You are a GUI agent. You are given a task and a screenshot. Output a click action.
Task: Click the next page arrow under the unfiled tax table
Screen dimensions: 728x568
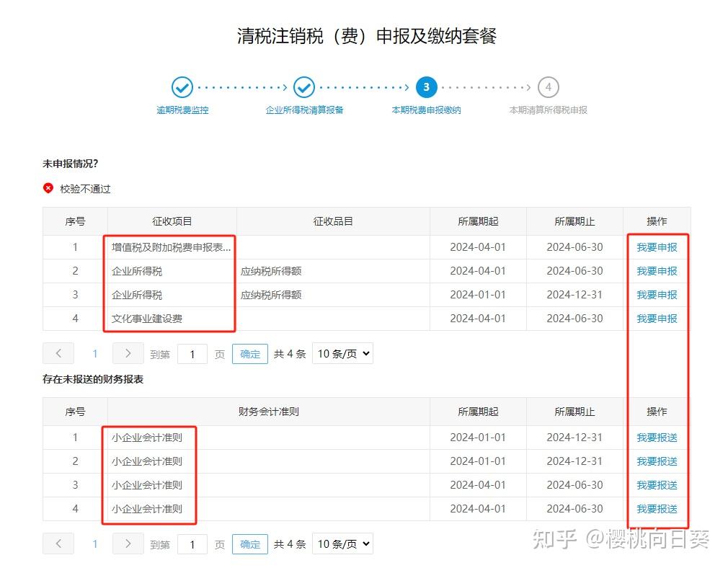[x=128, y=353]
